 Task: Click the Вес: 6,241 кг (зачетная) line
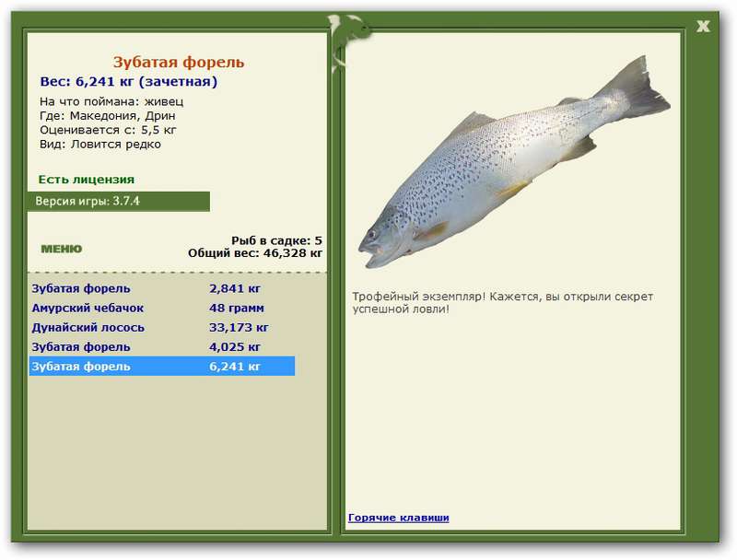tap(129, 82)
